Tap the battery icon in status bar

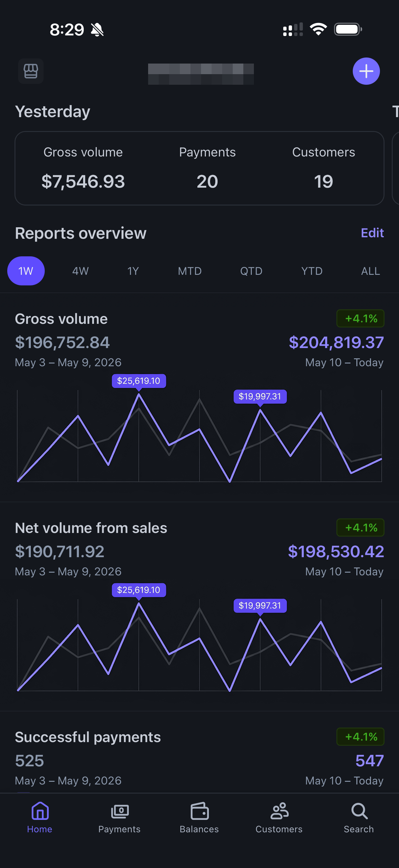pos(348,29)
